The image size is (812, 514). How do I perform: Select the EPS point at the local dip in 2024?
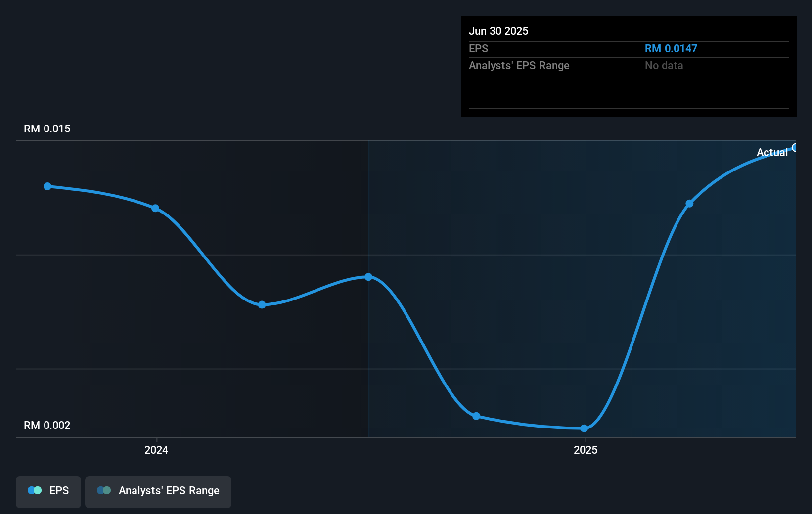click(262, 304)
